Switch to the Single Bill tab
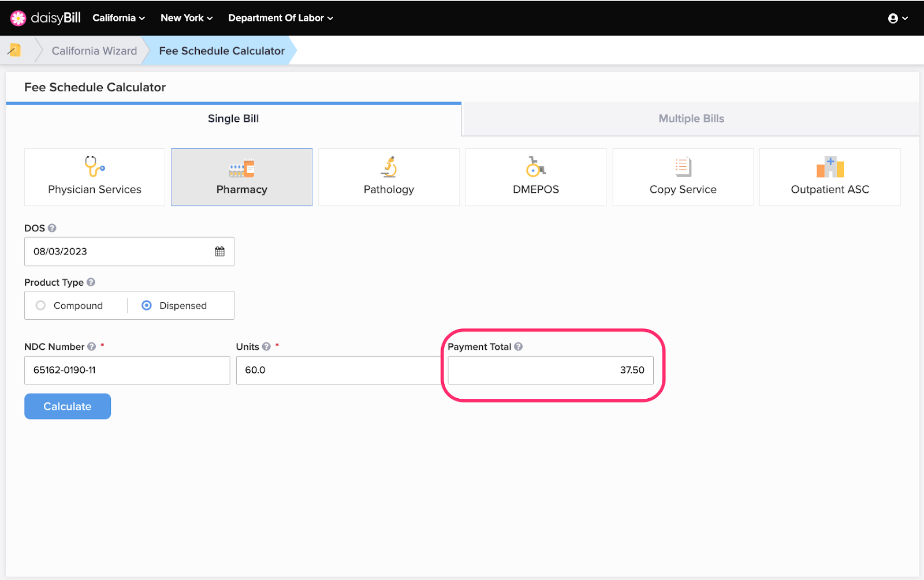The image size is (924, 580). click(233, 119)
